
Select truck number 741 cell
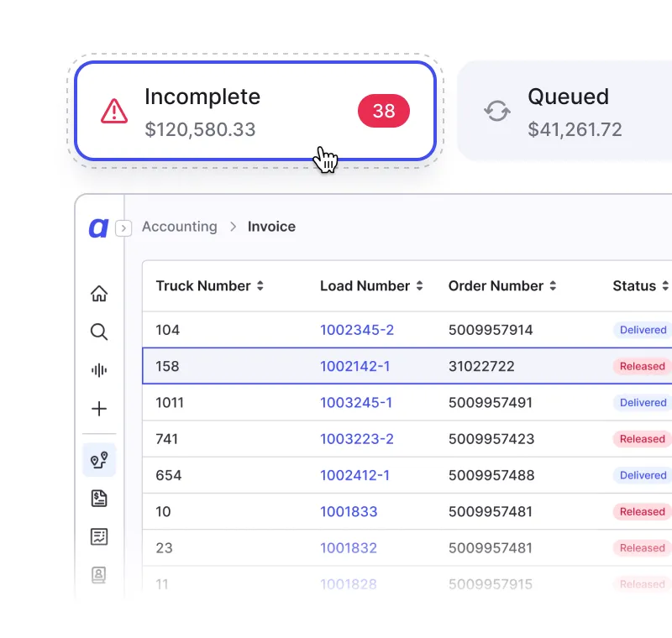point(166,439)
